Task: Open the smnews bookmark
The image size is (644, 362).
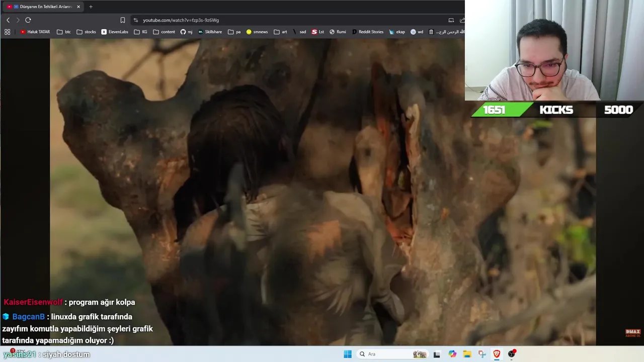Action: click(x=257, y=32)
